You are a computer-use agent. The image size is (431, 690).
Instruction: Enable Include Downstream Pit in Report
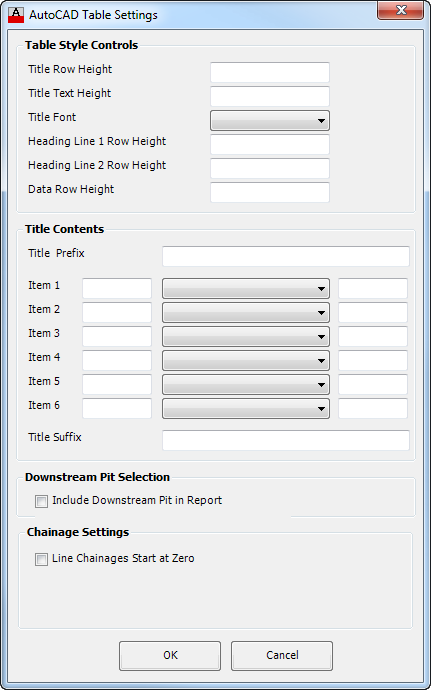[41, 501]
